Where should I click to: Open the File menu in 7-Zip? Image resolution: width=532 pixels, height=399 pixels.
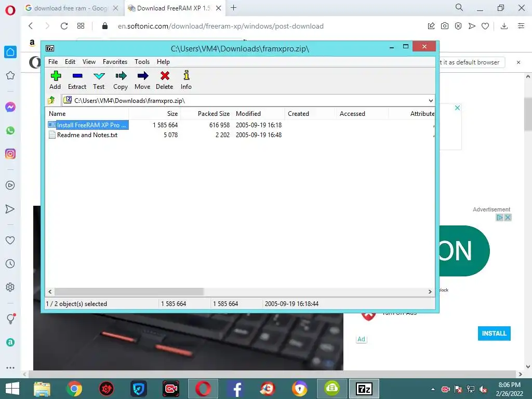(53, 62)
